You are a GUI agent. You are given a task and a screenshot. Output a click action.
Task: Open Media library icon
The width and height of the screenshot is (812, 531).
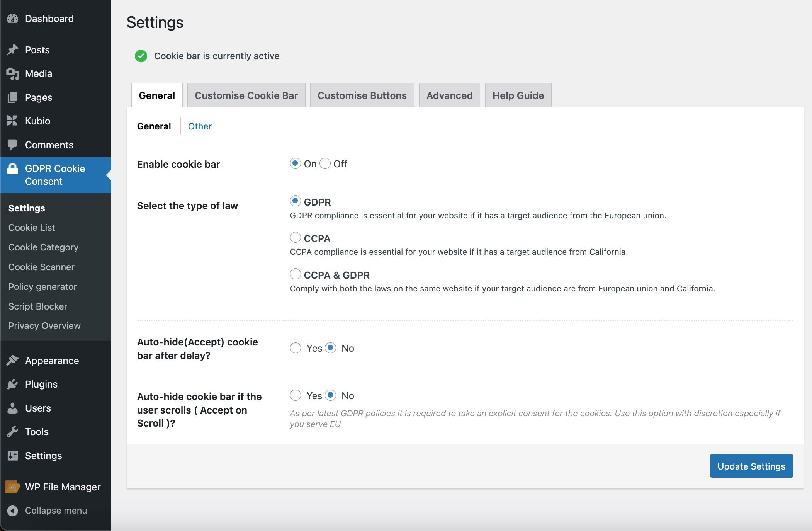12,73
